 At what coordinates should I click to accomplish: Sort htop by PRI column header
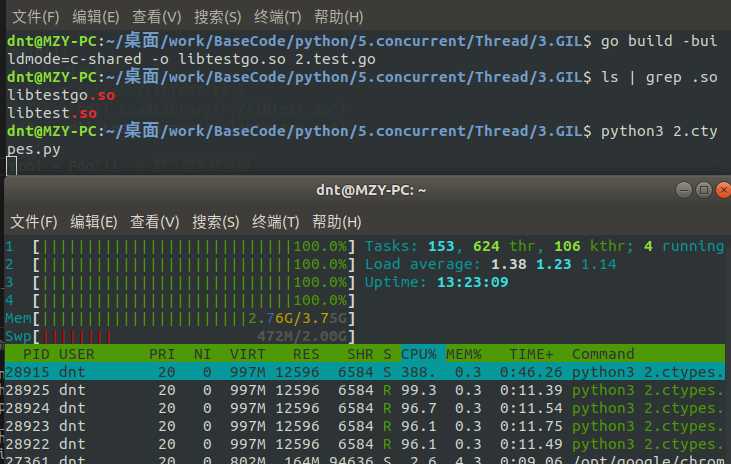162,354
